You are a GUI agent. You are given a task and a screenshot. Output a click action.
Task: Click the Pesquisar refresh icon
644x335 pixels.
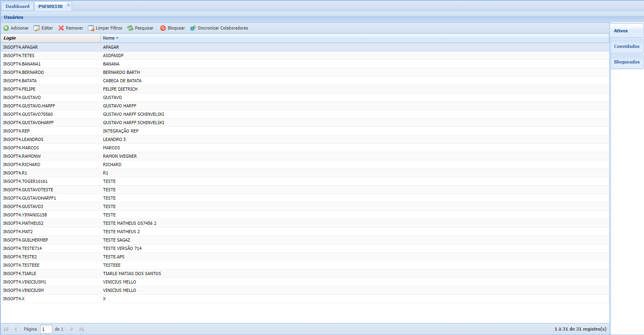[x=130, y=28]
